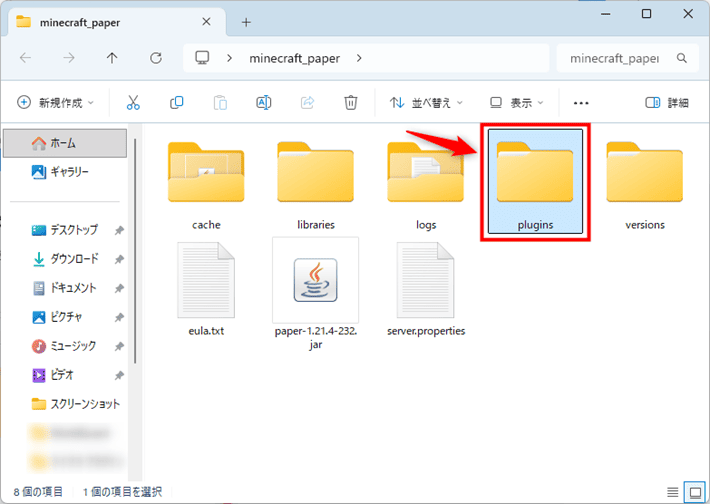Add a new tab
Screen dimensions: 710x504
pyautogui.click(x=246, y=22)
